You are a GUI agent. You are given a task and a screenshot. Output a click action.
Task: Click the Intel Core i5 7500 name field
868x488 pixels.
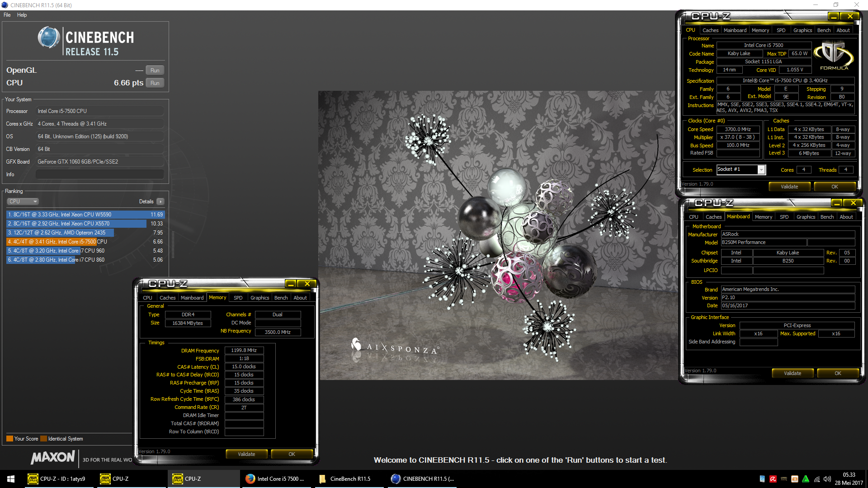[x=764, y=45]
